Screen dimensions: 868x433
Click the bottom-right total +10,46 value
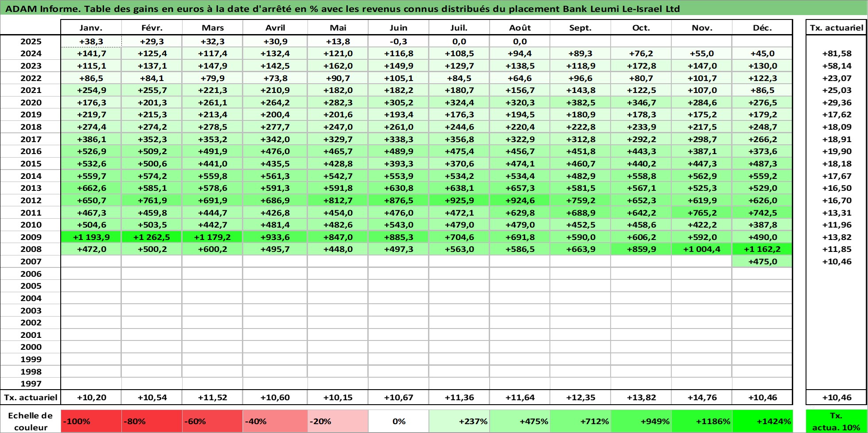[x=837, y=397]
